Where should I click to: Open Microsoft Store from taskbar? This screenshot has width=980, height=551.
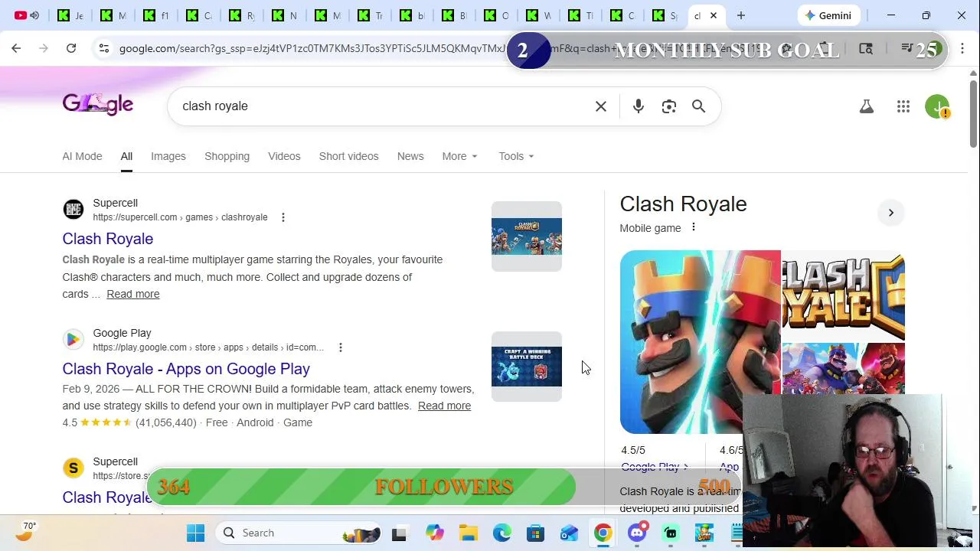(x=536, y=533)
